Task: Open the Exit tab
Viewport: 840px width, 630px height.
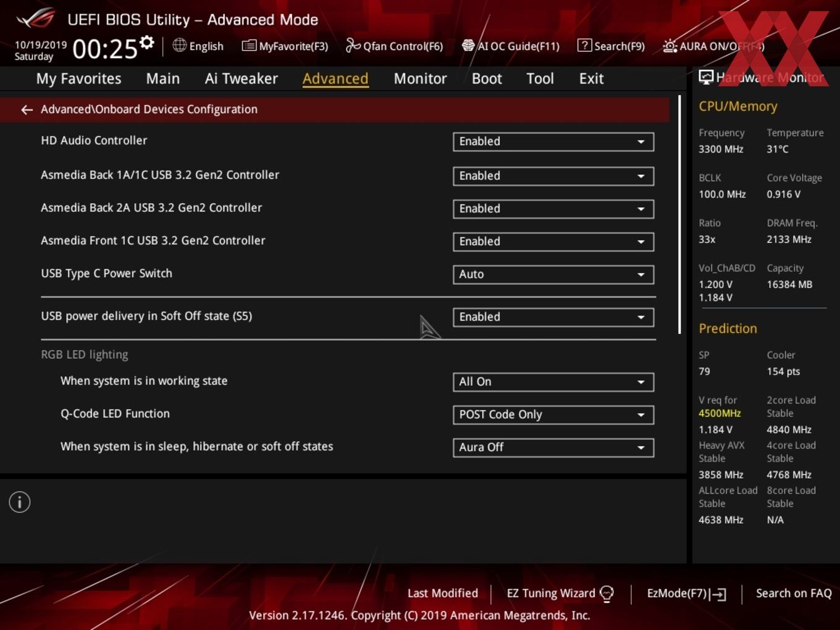Action: (x=591, y=78)
